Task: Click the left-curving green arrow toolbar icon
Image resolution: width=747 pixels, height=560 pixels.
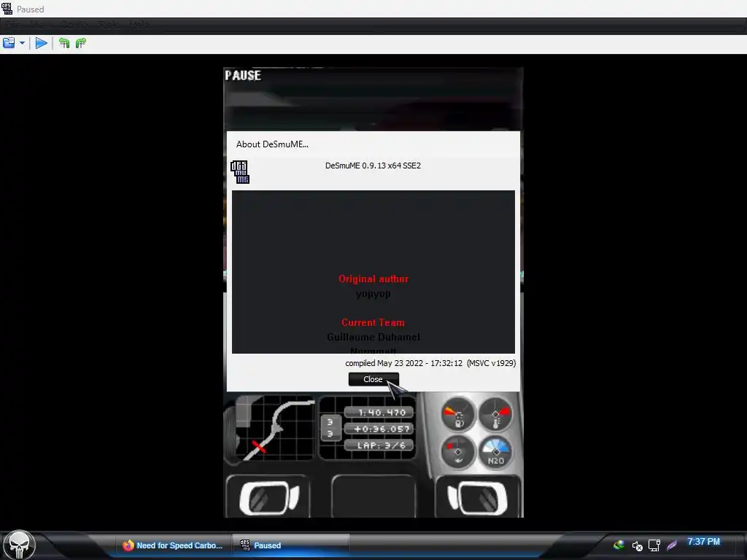Action: (64, 43)
